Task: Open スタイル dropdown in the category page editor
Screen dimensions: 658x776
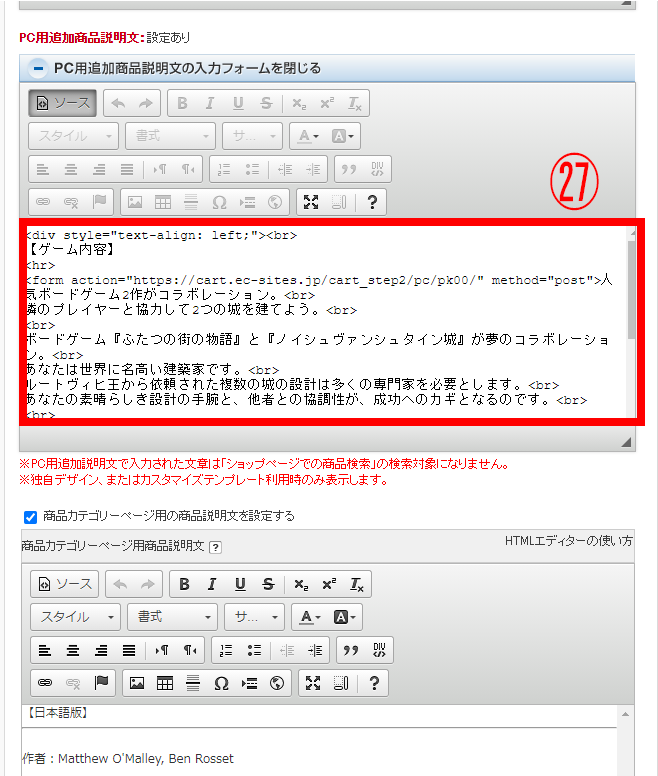Action: [75, 617]
